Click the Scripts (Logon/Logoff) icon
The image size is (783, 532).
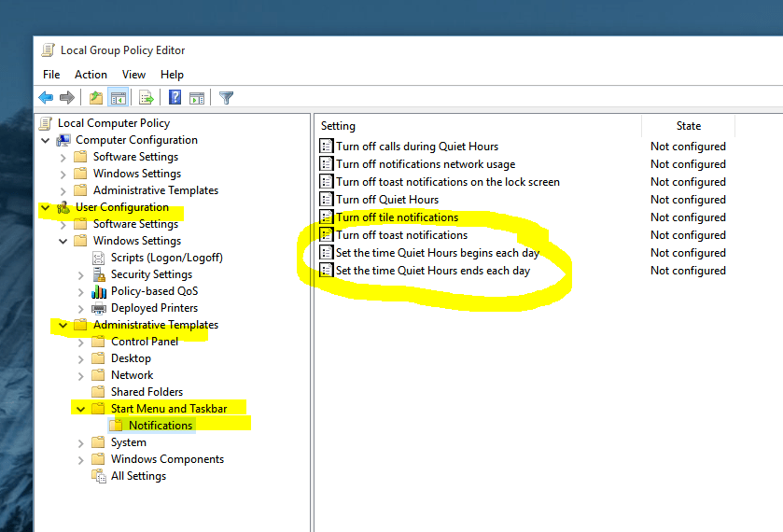click(98, 258)
